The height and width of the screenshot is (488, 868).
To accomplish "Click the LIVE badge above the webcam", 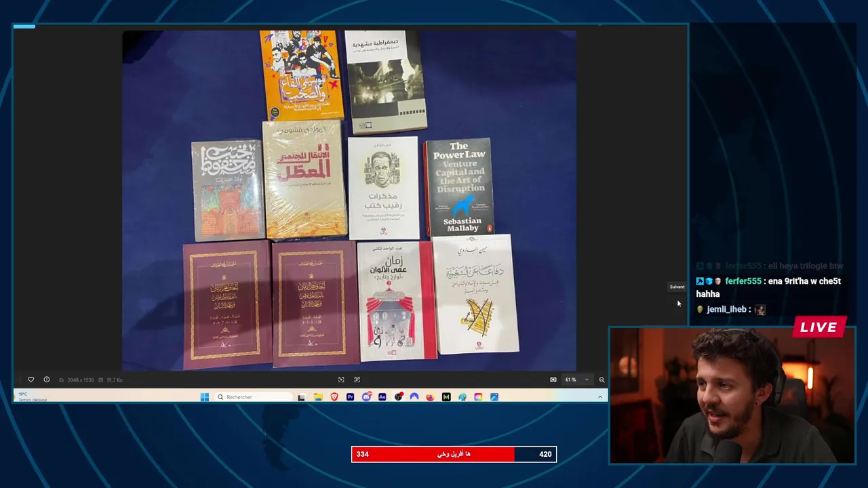I will (x=819, y=327).
